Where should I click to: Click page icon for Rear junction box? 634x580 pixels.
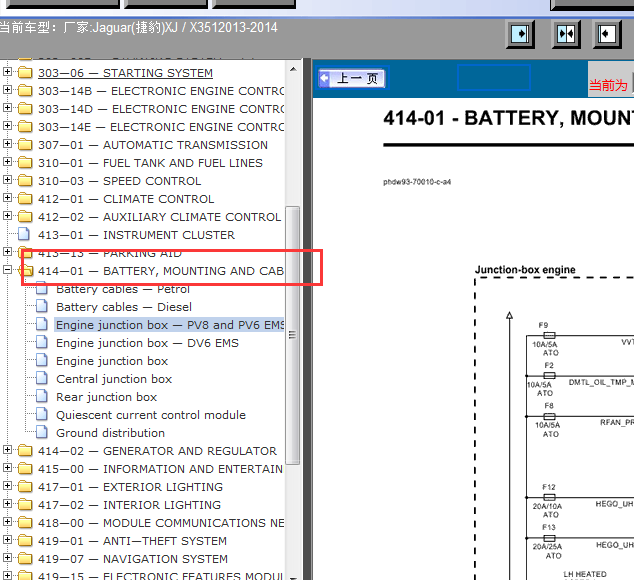click(42, 396)
